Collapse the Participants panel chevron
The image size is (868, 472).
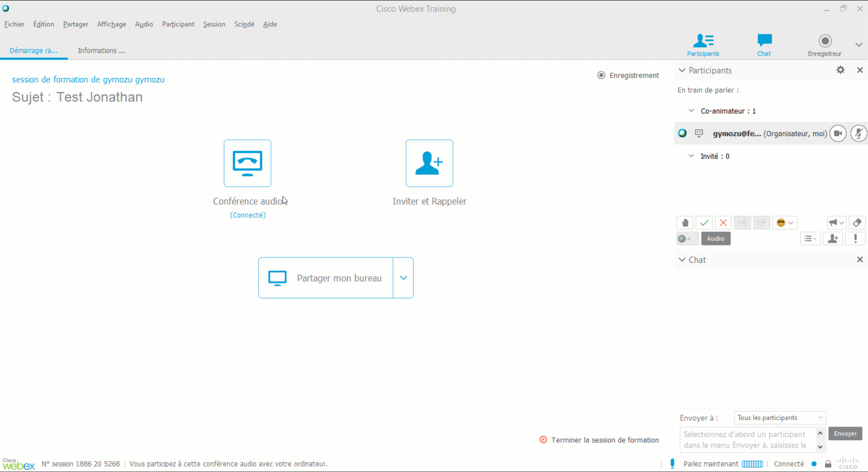pyautogui.click(x=682, y=70)
